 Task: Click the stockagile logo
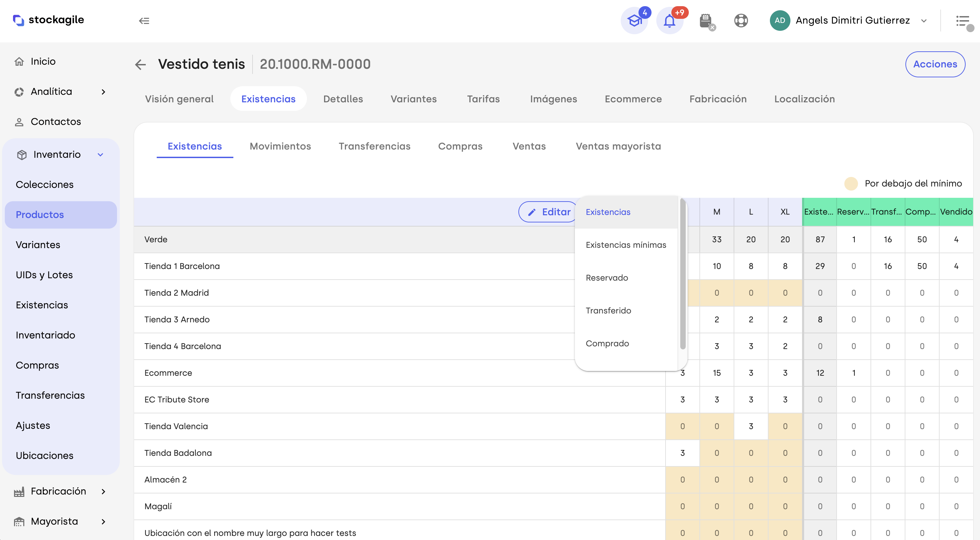coord(48,20)
